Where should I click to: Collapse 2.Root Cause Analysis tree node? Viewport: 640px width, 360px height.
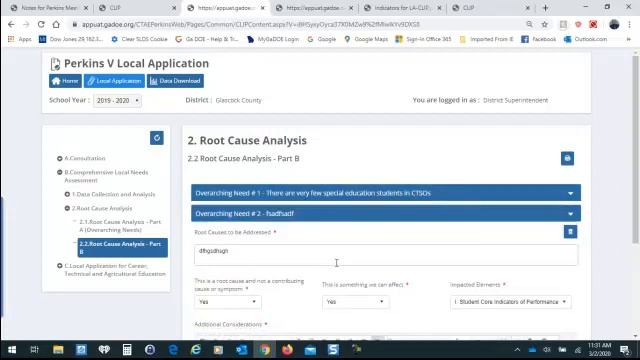coord(67,208)
